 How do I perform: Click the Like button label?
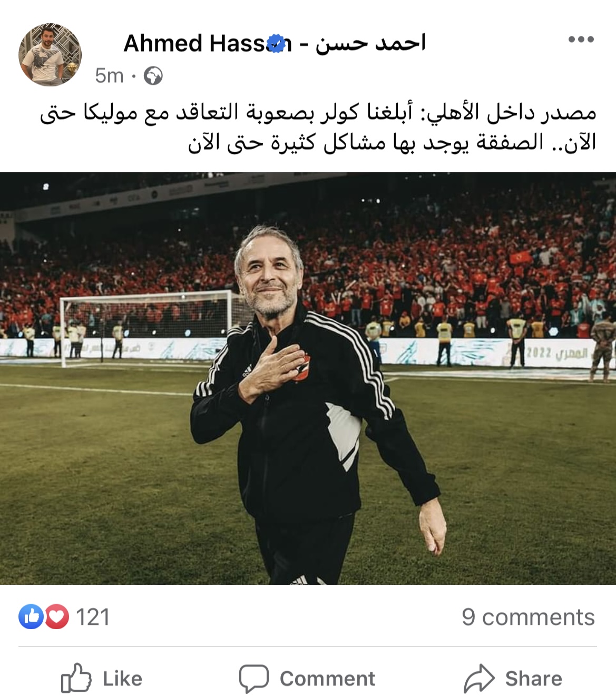(x=122, y=679)
